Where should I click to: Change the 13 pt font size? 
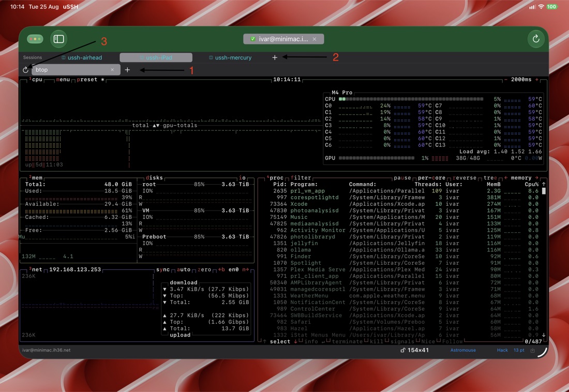519,350
